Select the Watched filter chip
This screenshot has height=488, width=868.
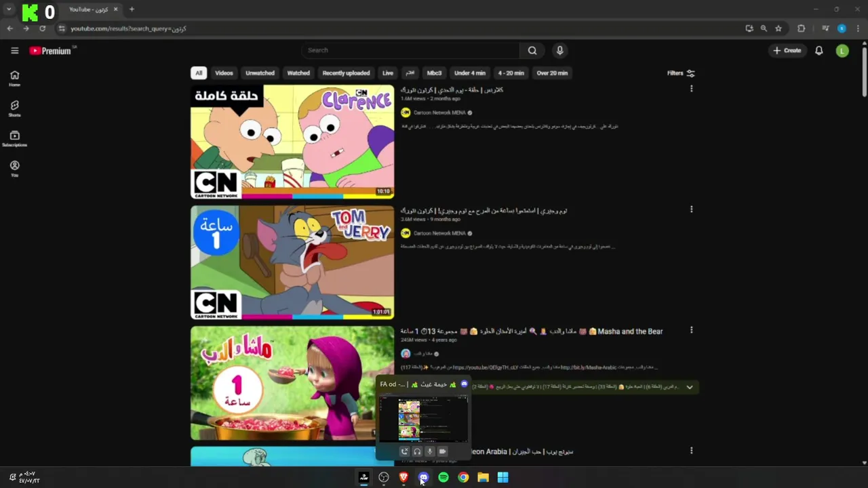298,73
